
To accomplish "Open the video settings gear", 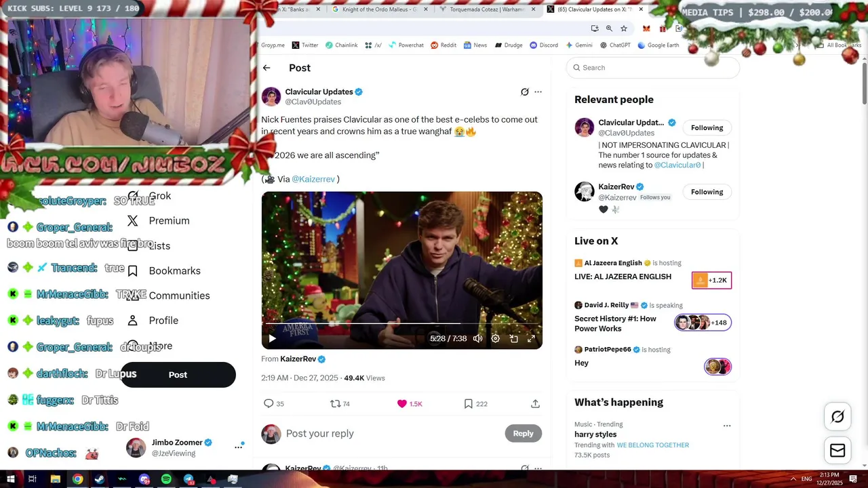I will (x=496, y=338).
